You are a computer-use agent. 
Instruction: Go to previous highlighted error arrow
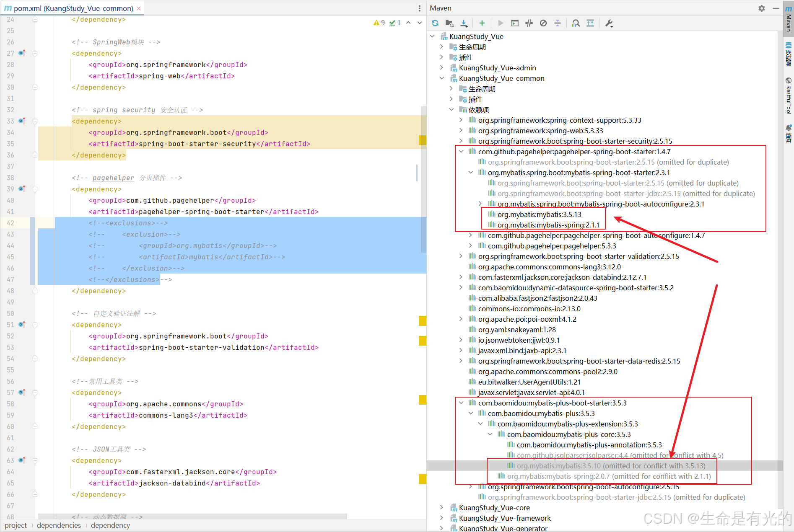(408, 23)
